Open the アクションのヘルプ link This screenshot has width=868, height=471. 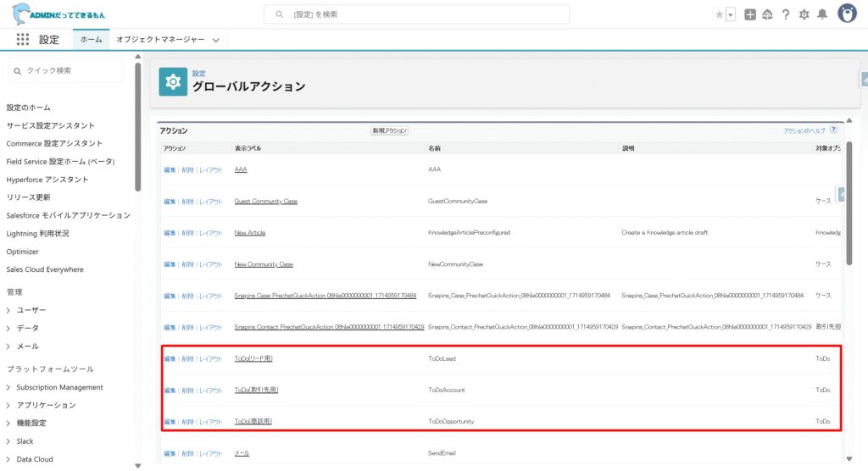(804, 130)
